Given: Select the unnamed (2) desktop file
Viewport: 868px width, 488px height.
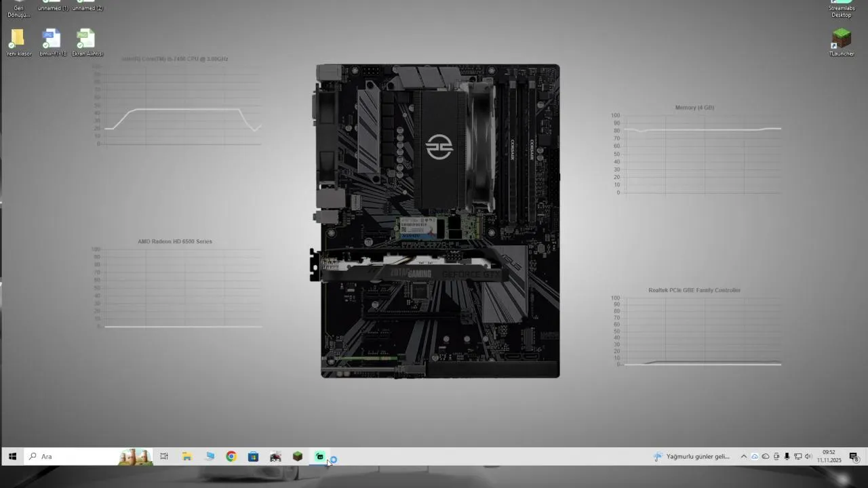Looking at the screenshot, I should click(87, 6).
